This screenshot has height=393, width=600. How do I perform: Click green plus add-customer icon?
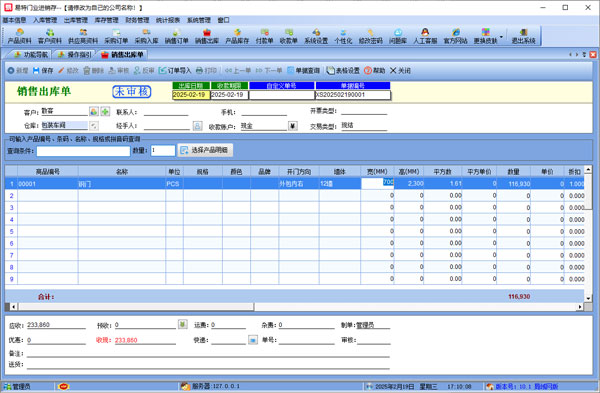click(x=105, y=111)
